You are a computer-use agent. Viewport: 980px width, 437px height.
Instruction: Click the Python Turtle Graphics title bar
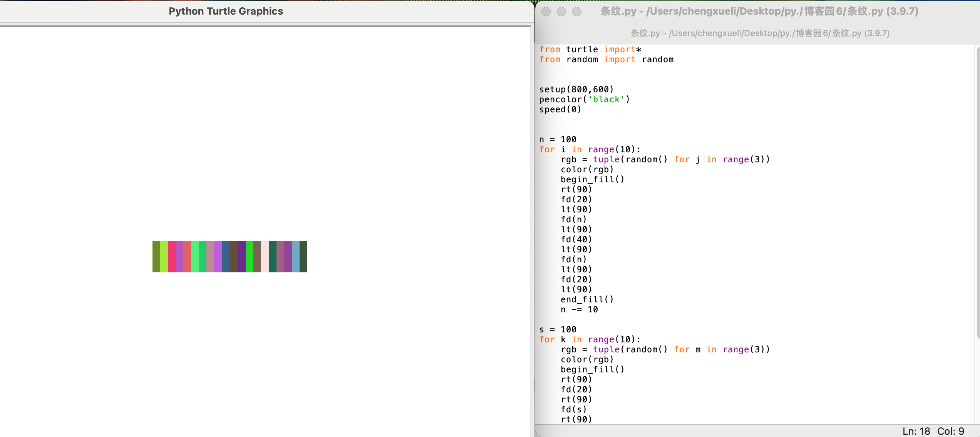click(x=226, y=11)
